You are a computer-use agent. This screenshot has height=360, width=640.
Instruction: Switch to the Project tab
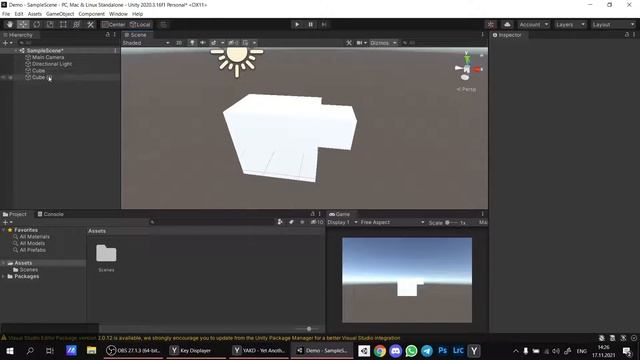point(15,214)
